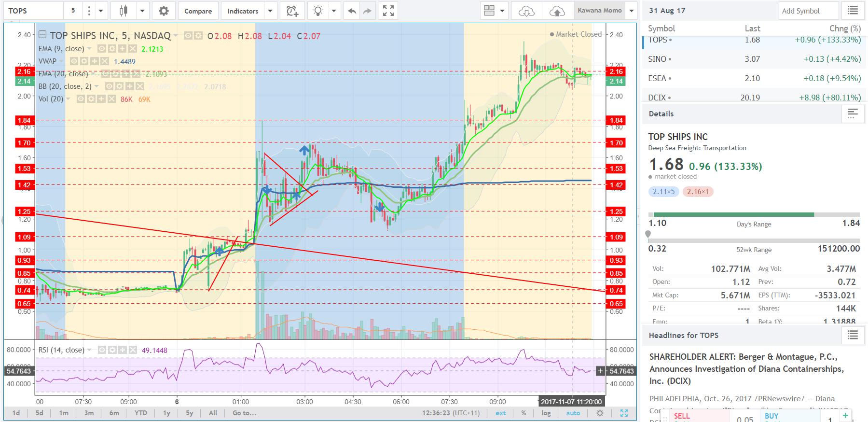Hide the VWAP indicator with its eye icon
This screenshot has height=422, width=868.
[x=74, y=61]
